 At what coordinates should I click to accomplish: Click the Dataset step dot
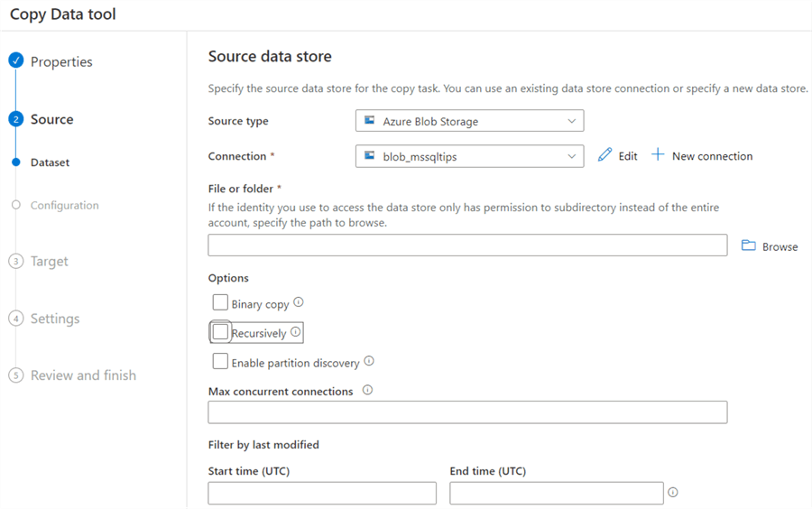[x=16, y=162]
